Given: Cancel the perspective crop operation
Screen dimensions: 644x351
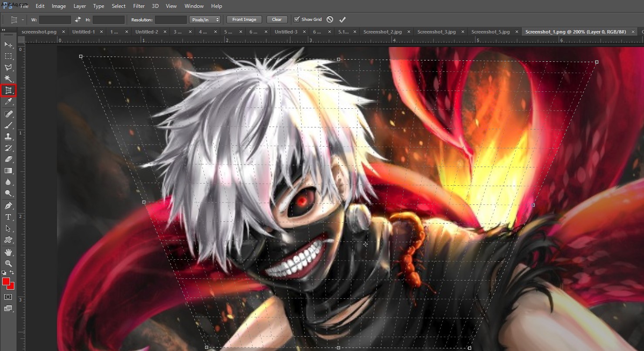Looking at the screenshot, I should click(330, 20).
